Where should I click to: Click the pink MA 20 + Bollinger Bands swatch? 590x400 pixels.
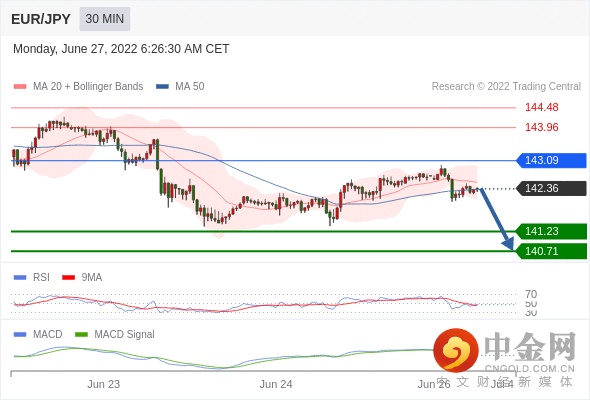(20, 87)
